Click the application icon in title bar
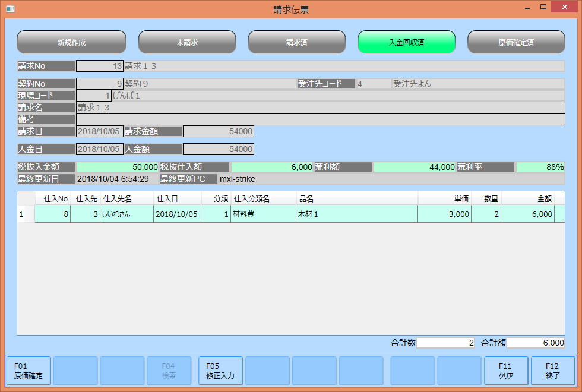 pyautogui.click(x=10, y=9)
